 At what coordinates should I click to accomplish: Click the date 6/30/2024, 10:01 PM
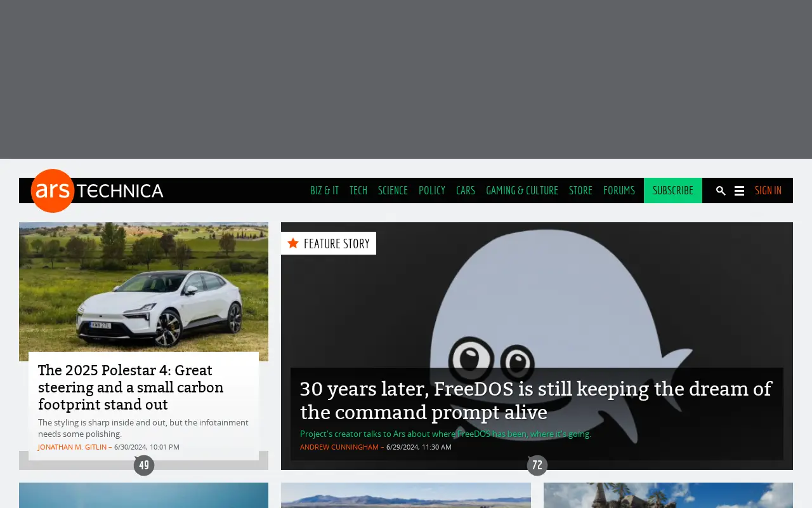point(147,447)
